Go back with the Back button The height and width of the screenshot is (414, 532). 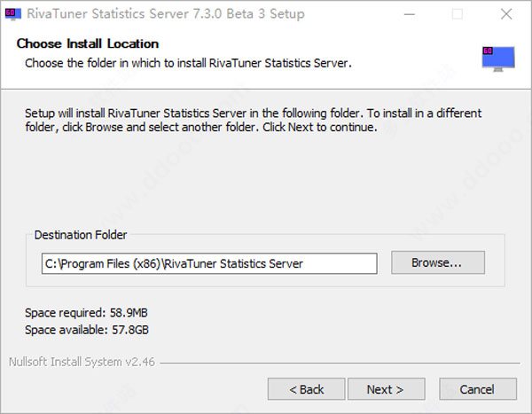(307, 389)
